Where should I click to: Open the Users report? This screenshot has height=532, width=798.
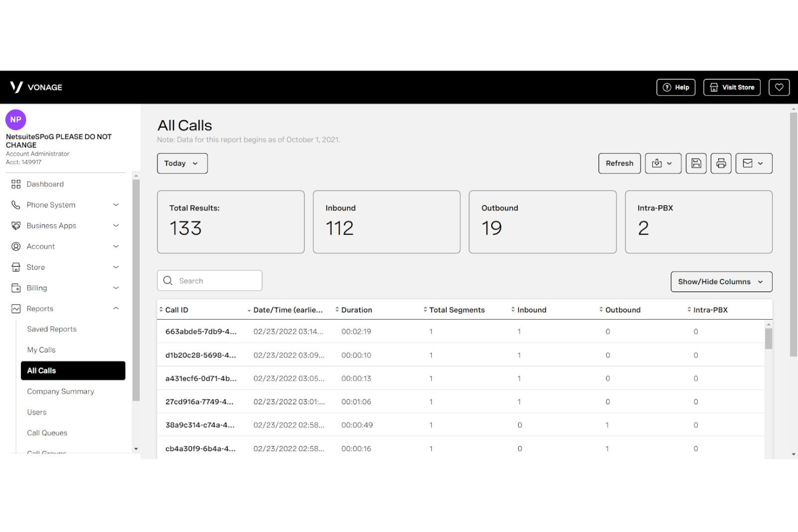point(37,412)
